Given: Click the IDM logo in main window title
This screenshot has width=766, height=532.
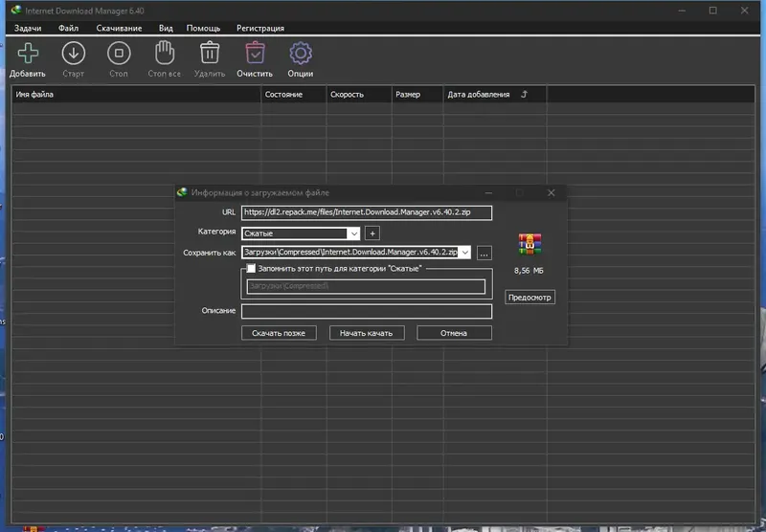Looking at the screenshot, I should pos(16,11).
